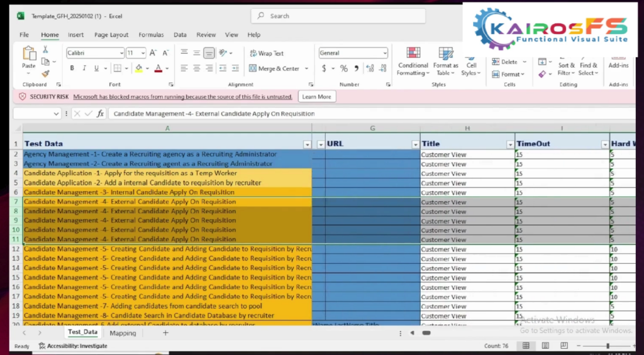The image size is (644, 355).
Task: Click the Learn More button
Action: 316,97
